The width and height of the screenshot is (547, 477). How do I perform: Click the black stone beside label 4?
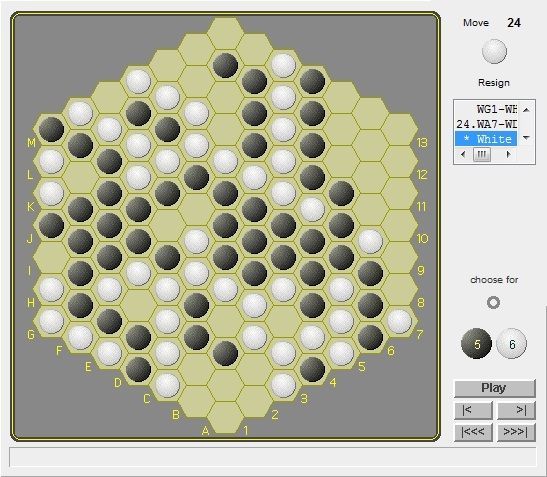tap(312, 369)
